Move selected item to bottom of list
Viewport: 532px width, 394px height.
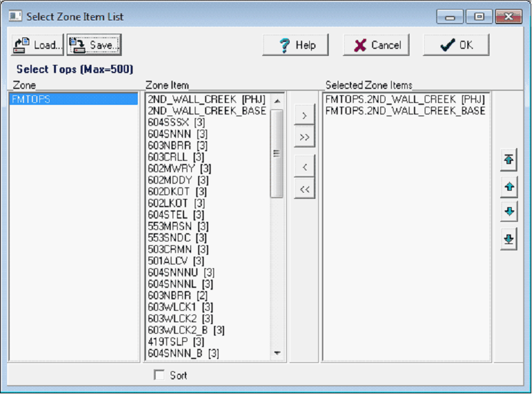[x=508, y=239]
